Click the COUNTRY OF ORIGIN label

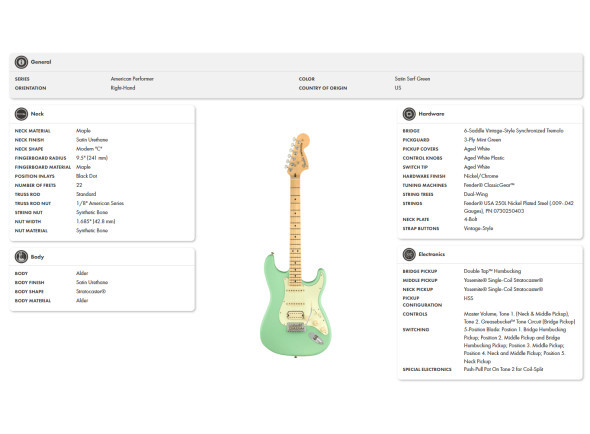point(323,88)
